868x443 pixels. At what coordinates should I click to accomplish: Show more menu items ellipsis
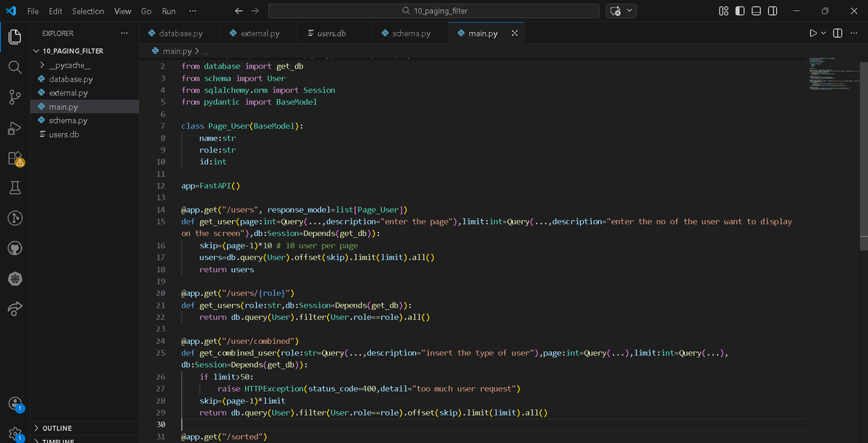(192, 11)
